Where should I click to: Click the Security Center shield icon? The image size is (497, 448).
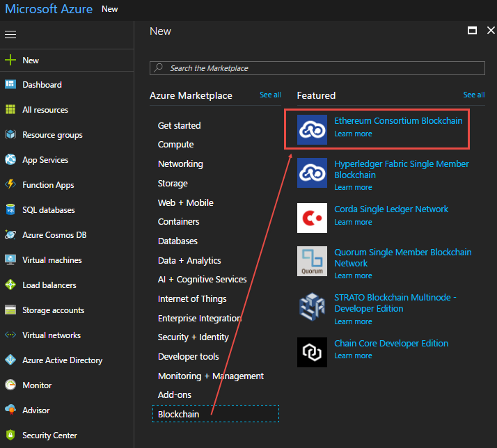10,435
